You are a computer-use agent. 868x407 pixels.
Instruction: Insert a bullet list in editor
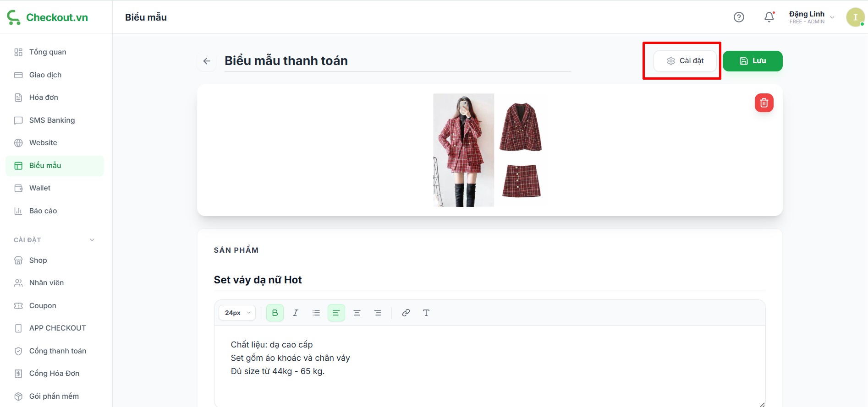(316, 313)
